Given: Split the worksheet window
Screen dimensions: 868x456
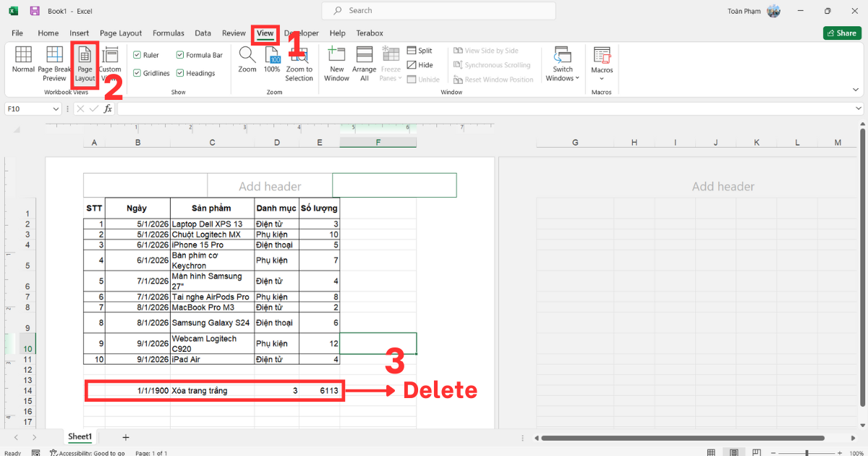Looking at the screenshot, I should [x=419, y=51].
